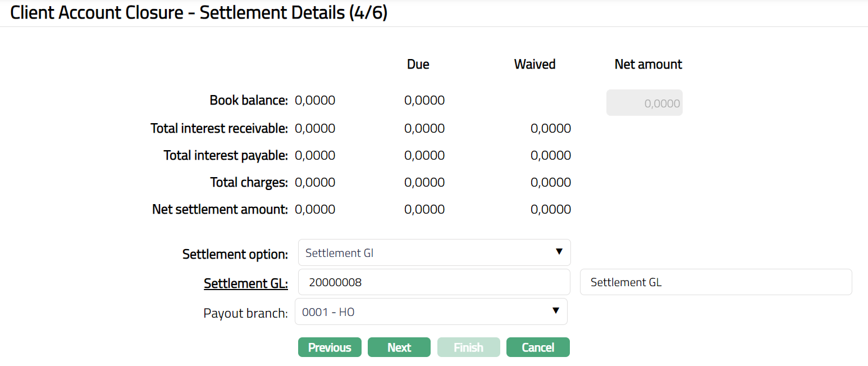Expand the Payout branch dropdown
The height and width of the screenshot is (366, 868).
click(x=431, y=311)
